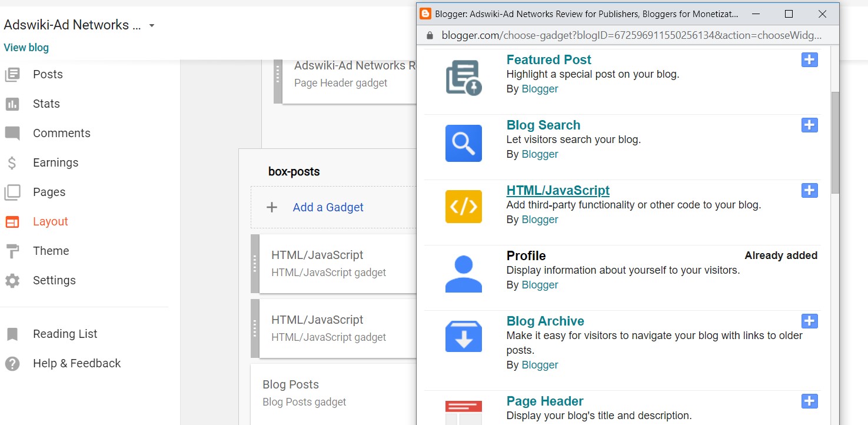
Task: Click the Earnings dollar icon
Action: point(12,163)
